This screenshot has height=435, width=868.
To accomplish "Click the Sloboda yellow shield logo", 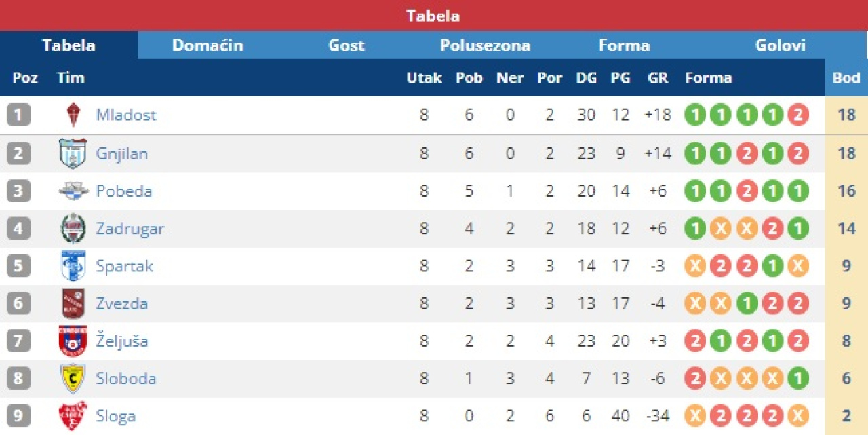I will pos(73,379).
